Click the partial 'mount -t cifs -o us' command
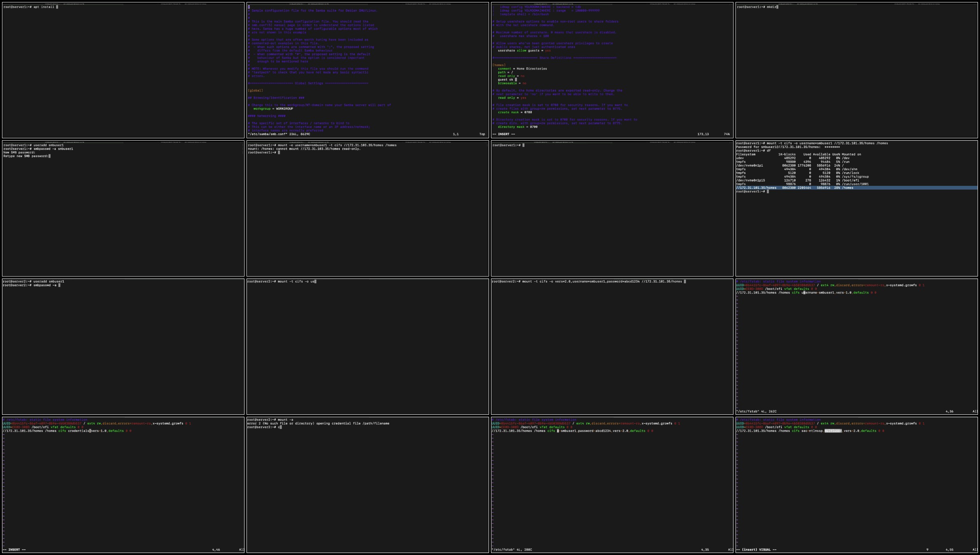This screenshot has height=555, width=980. pyautogui.click(x=296, y=281)
